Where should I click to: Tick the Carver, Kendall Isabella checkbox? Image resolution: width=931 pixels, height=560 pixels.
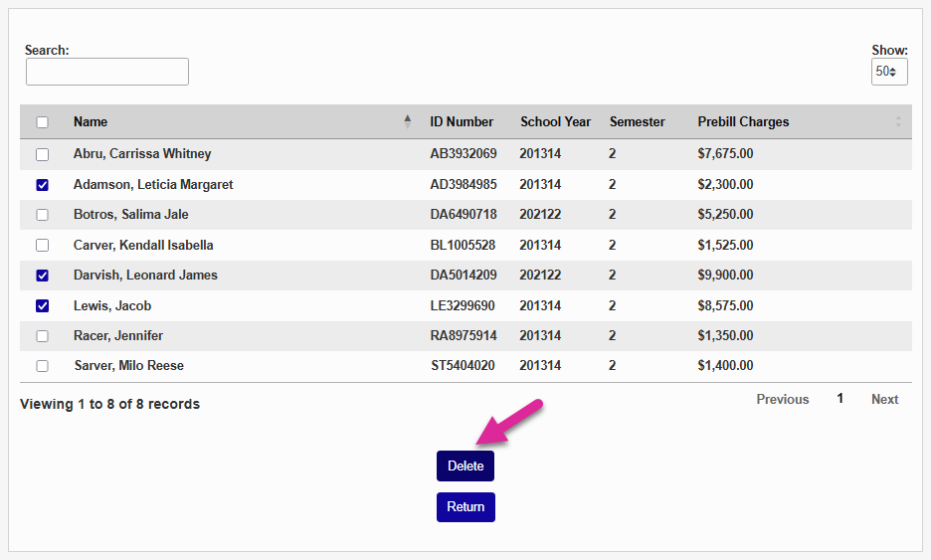coord(42,245)
